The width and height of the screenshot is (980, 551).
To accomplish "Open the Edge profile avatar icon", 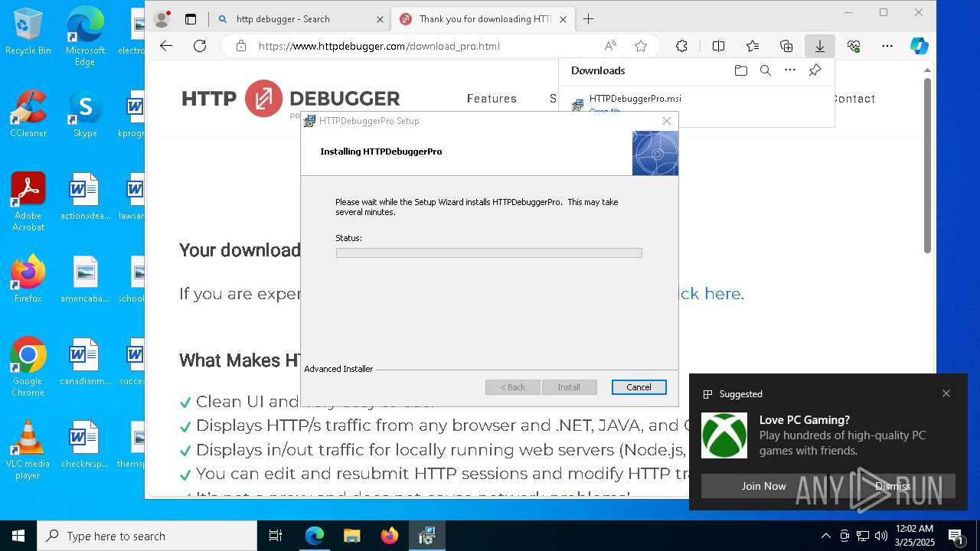I will (x=162, y=19).
